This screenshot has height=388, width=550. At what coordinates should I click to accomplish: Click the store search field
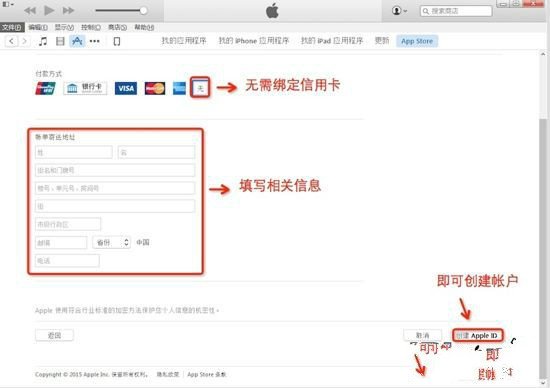[x=456, y=11]
